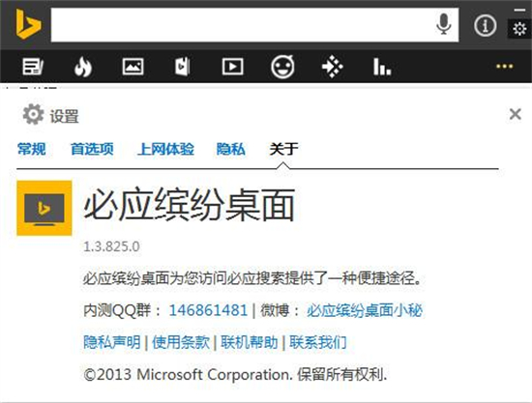Click the version number 1.3.825.0

coord(111,246)
